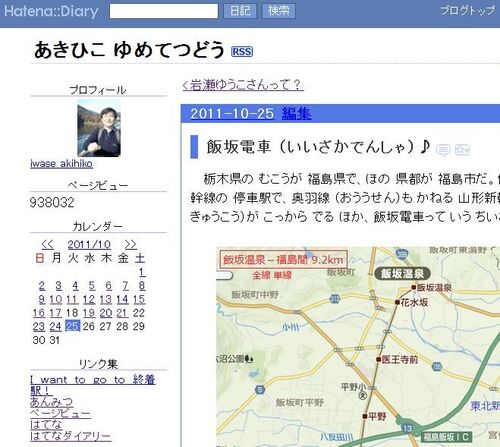Select calendar day 15

coord(139,299)
